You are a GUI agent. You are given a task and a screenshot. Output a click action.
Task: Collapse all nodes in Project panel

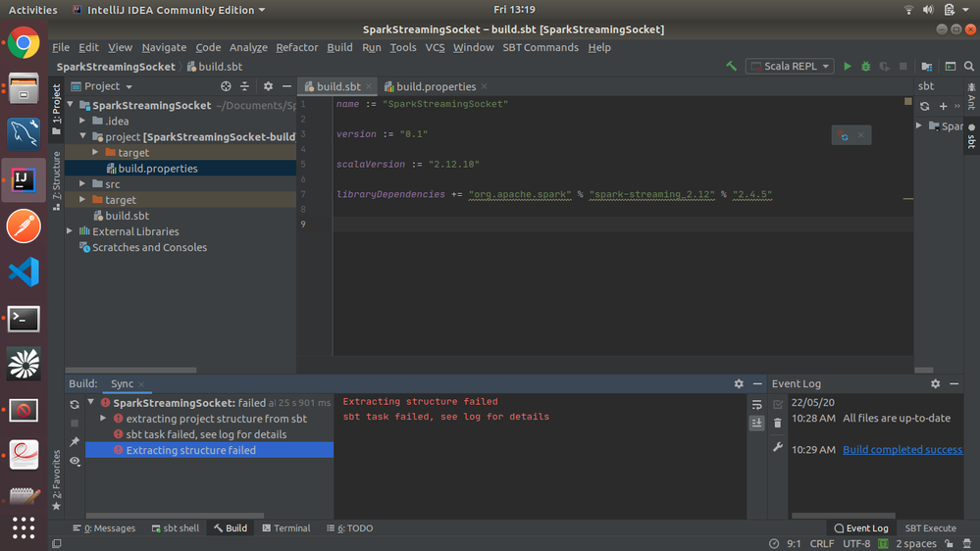(x=244, y=86)
